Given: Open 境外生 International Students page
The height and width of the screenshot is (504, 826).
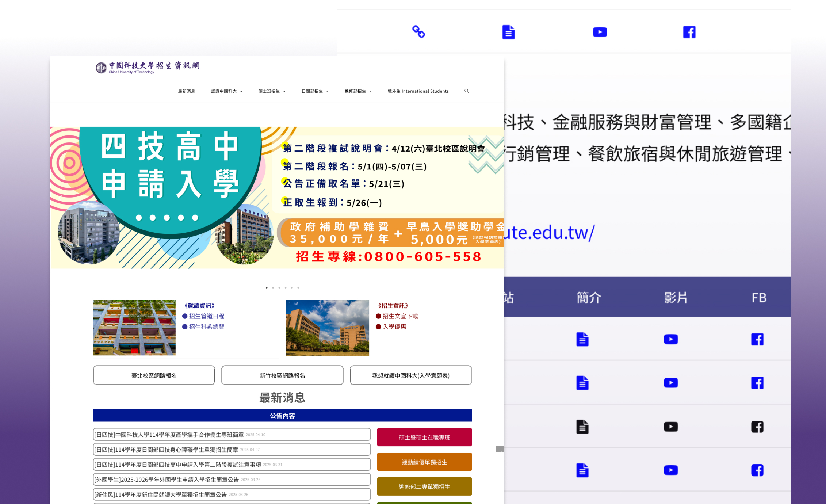Looking at the screenshot, I should [x=418, y=91].
